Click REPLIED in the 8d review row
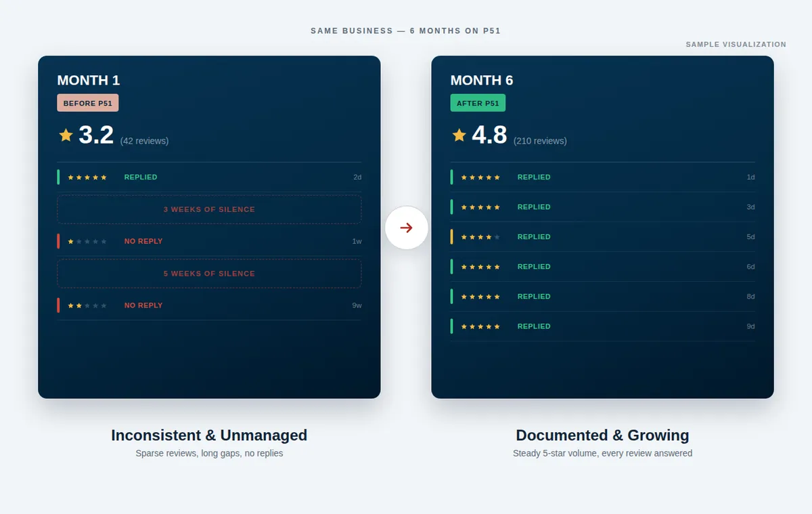This screenshot has height=514, width=812. (x=534, y=297)
